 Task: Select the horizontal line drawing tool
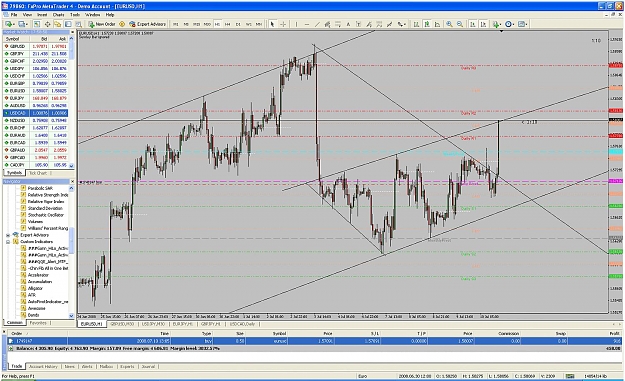[x=307, y=24]
